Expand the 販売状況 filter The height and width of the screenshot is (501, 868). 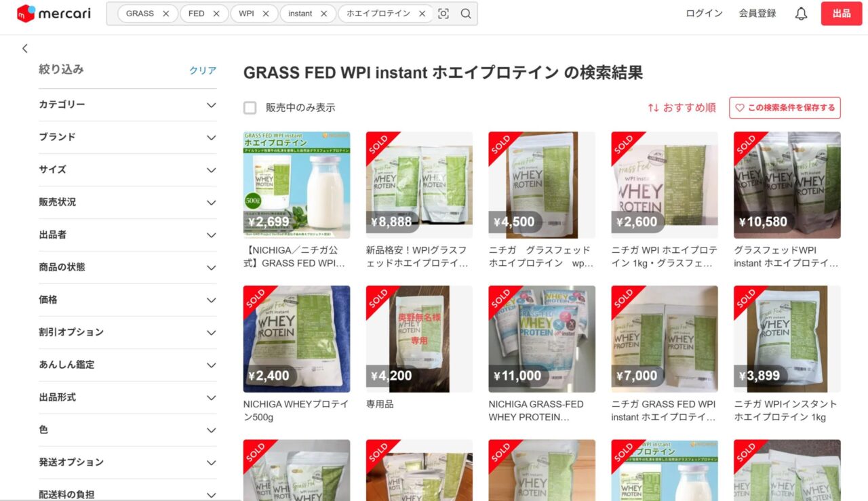tap(127, 203)
